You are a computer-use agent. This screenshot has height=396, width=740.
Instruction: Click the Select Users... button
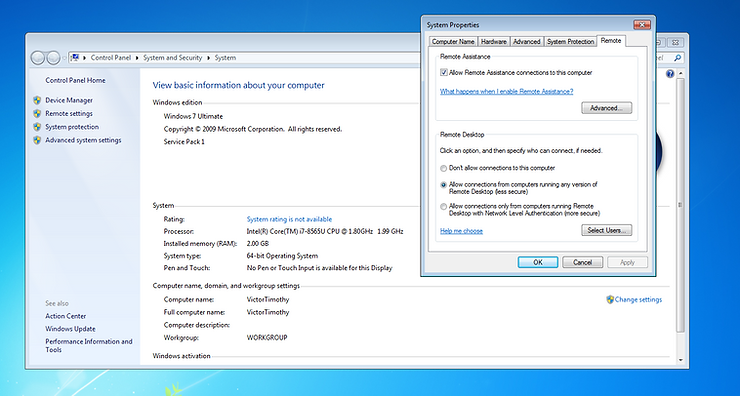click(606, 230)
